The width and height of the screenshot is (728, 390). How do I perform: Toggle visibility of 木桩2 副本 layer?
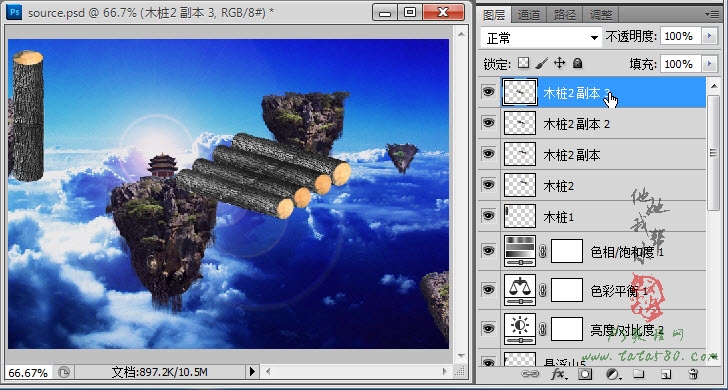tap(488, 154)
